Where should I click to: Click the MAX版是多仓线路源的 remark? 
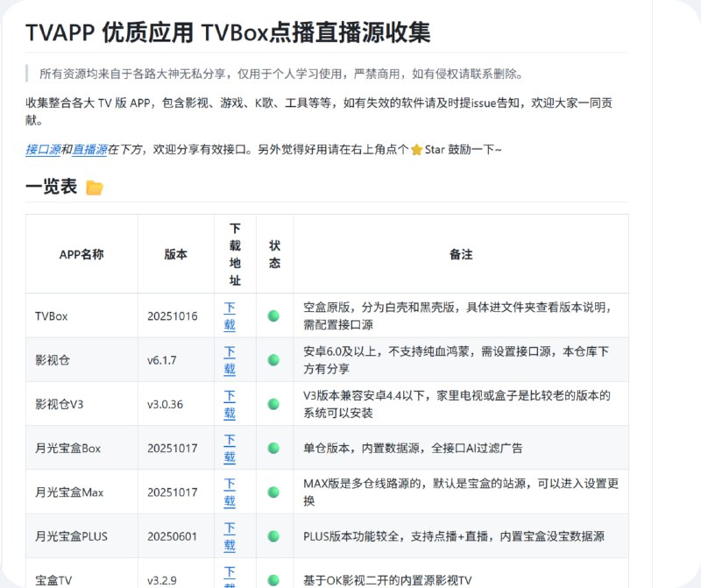461,492
